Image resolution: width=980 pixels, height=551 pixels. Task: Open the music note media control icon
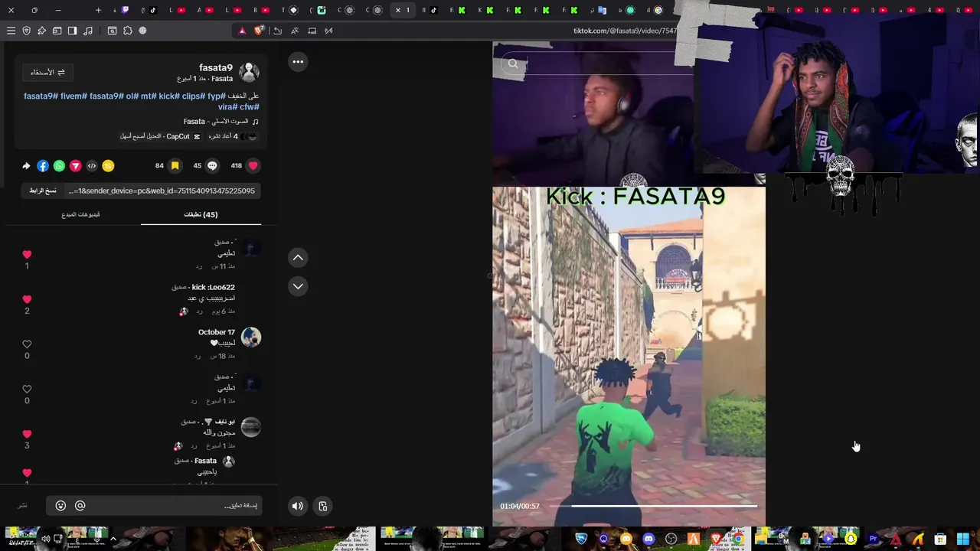[x=88, y=31]
